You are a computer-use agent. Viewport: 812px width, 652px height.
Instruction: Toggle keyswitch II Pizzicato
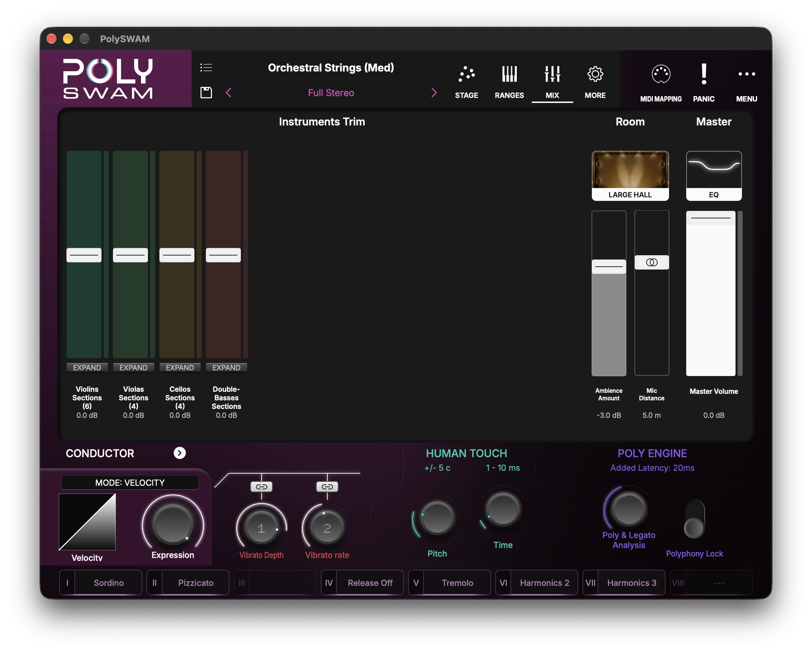click(x=188, y=583)
